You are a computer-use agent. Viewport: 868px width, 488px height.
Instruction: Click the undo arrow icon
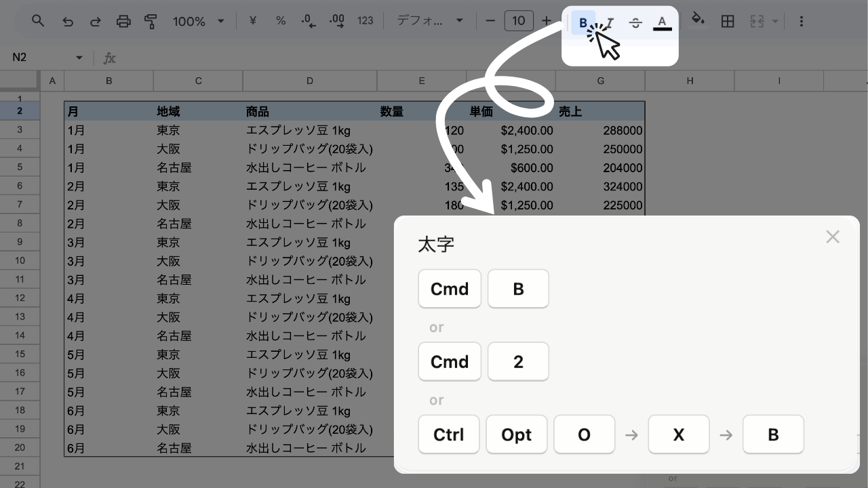click(x=67, y=21)
